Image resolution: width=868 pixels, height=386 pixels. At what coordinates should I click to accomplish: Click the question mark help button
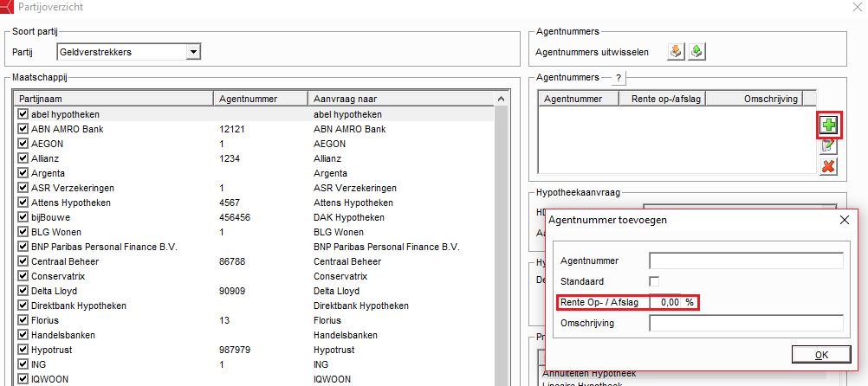pos(618,79)
